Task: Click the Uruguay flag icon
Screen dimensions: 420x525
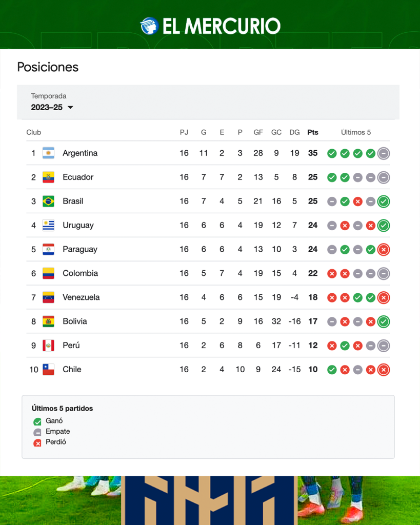Action: [49, 226]
